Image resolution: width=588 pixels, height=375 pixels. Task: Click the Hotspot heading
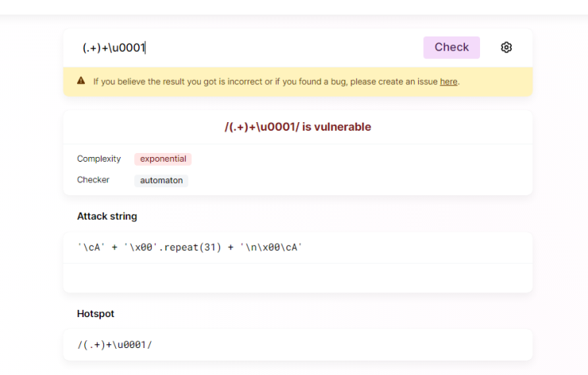click(95, 314)
